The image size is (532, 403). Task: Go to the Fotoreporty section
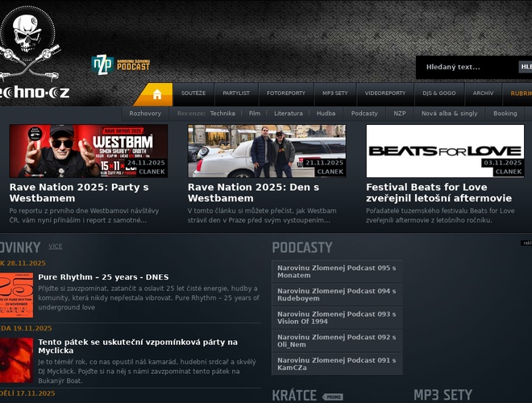pyautogui.click(x=286, y=93)
